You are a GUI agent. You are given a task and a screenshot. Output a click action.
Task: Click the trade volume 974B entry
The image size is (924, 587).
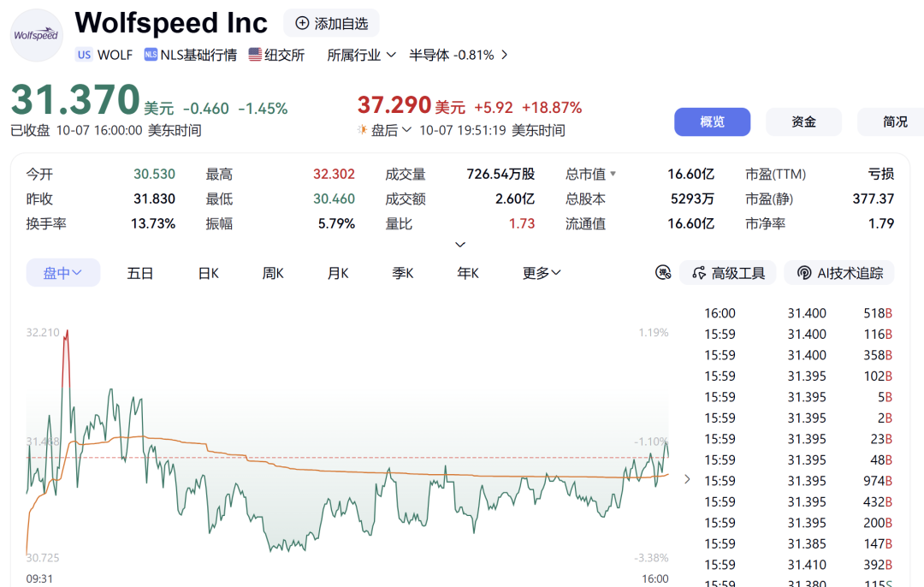(878, 481)
